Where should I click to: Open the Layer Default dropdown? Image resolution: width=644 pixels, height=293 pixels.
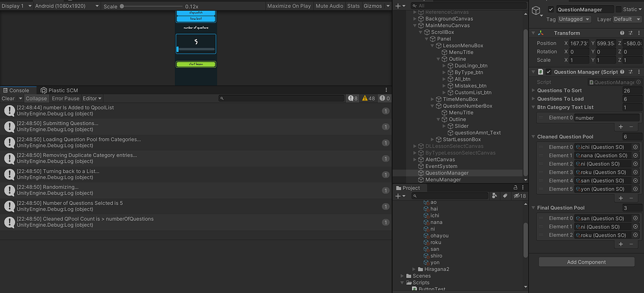[627, 19]
